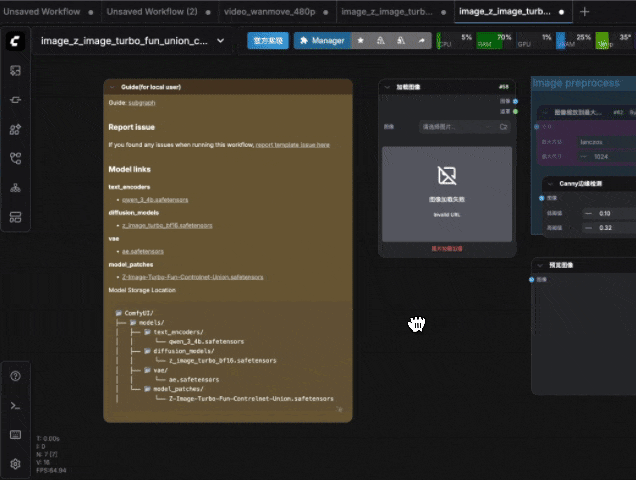Add a new workflow tab with plus
Screen dimensions: 636x480
point(585,11)
